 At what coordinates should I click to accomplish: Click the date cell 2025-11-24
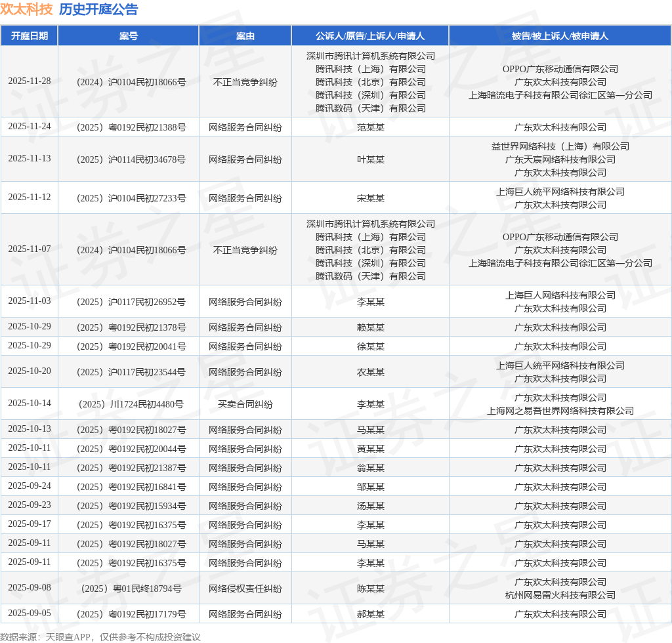(x=29, y=127)
